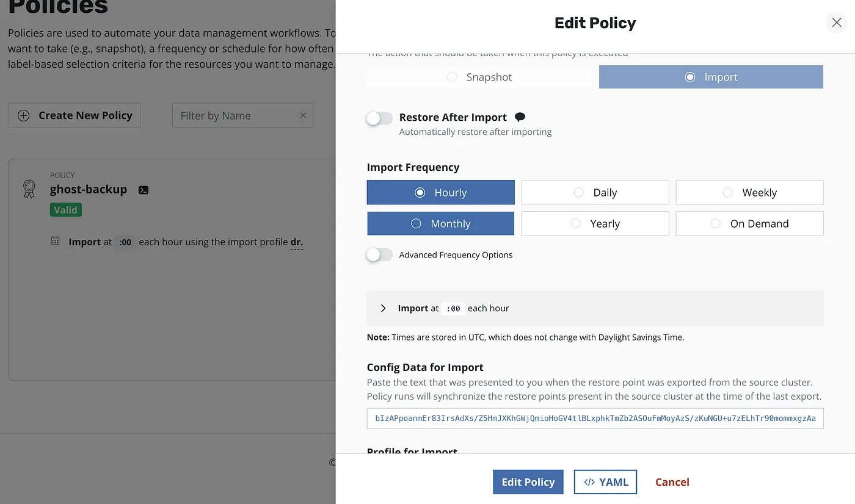Screen dimensions: 855x504
Task: Click the calendar icon beside Import schedule
Action: click(x=55, y=241)
